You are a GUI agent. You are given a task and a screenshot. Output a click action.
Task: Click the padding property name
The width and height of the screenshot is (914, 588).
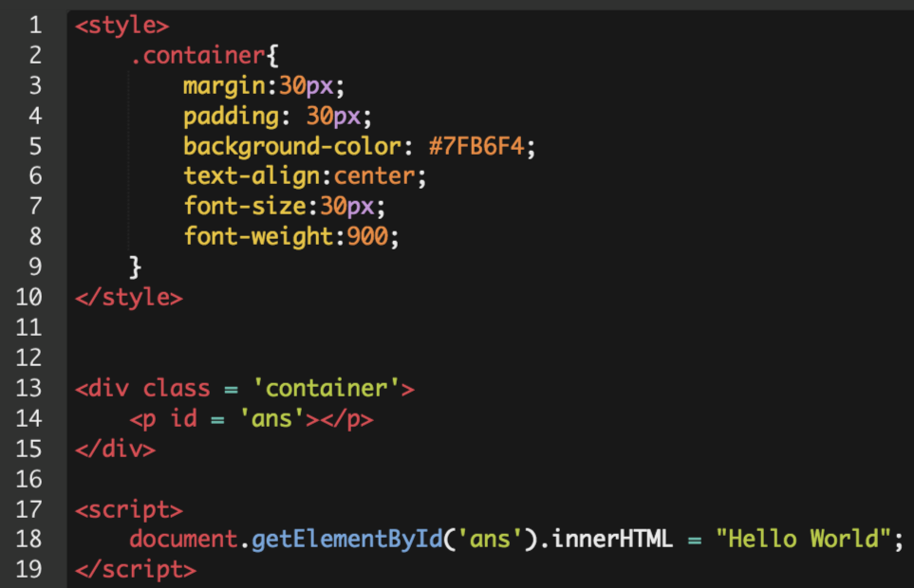pyautogui.click(x=232, y=117)
